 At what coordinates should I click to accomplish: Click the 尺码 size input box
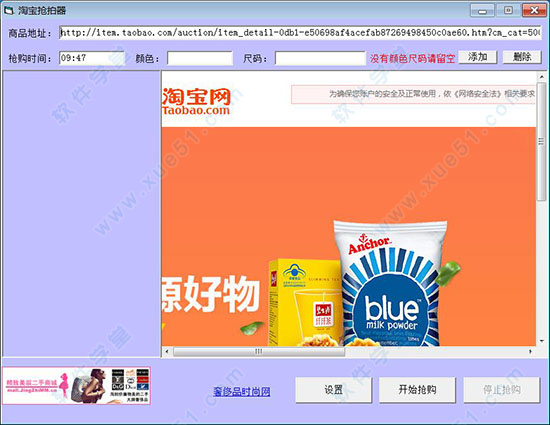pos(320,58)
